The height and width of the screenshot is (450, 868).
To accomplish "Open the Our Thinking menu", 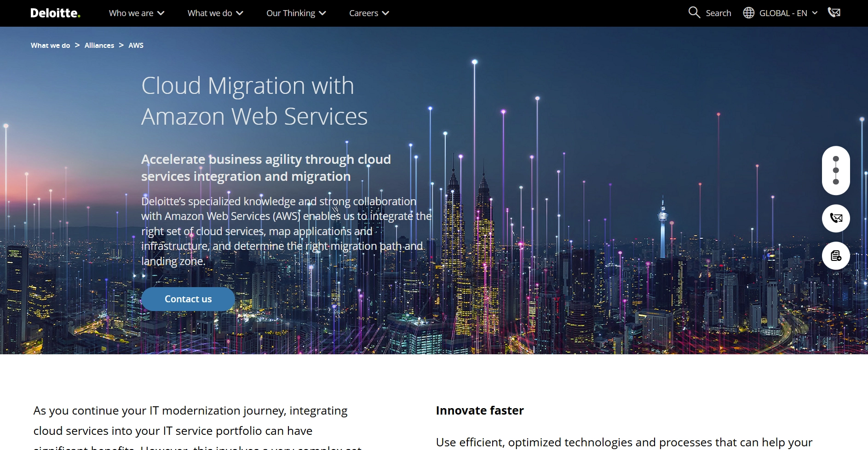I will click(291, 13).
